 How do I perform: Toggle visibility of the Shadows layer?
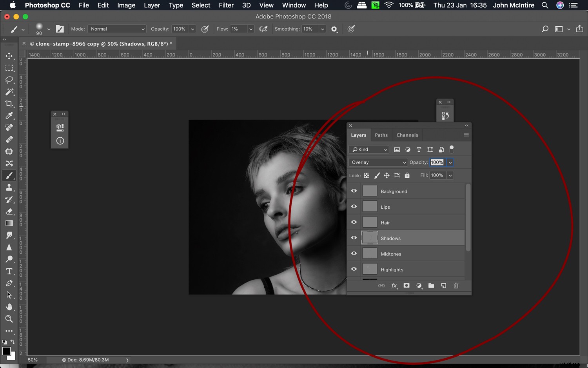(x=354, y=238)
